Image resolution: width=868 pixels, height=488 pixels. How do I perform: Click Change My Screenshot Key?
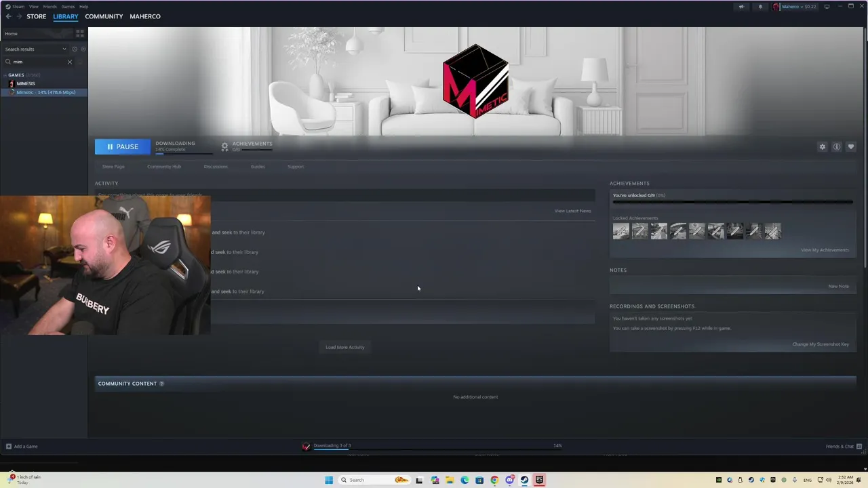coord(821,344)
